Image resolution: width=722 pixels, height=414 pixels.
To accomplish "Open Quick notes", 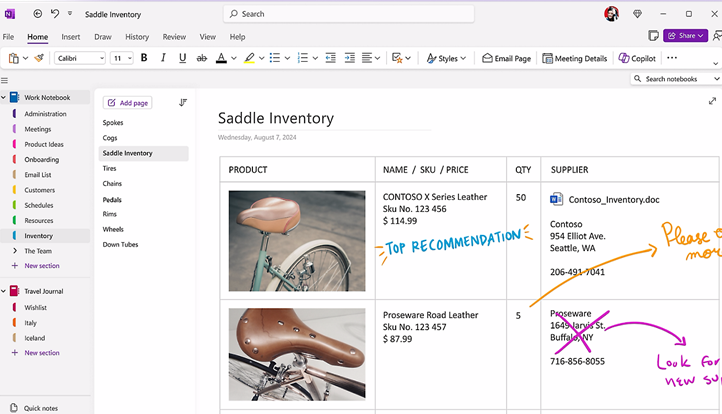I will coord(35,408).
